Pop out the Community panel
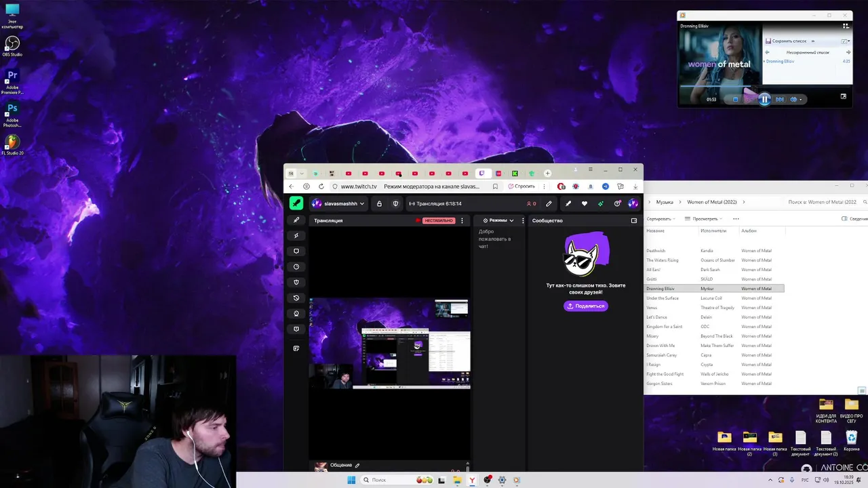Screen dimensions: 868x488 (x=634, y=220)
